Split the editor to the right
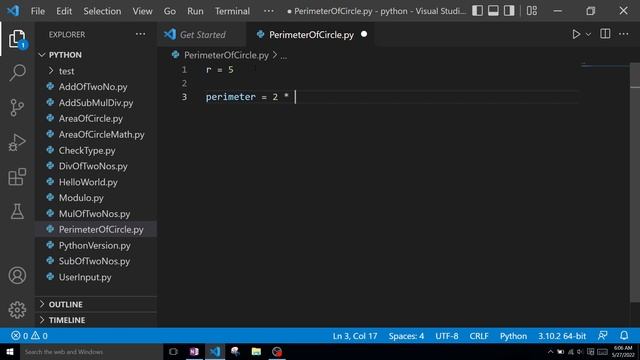Viewport: 640px width, 360px height. pyautogui.click(x=605, y=34)
